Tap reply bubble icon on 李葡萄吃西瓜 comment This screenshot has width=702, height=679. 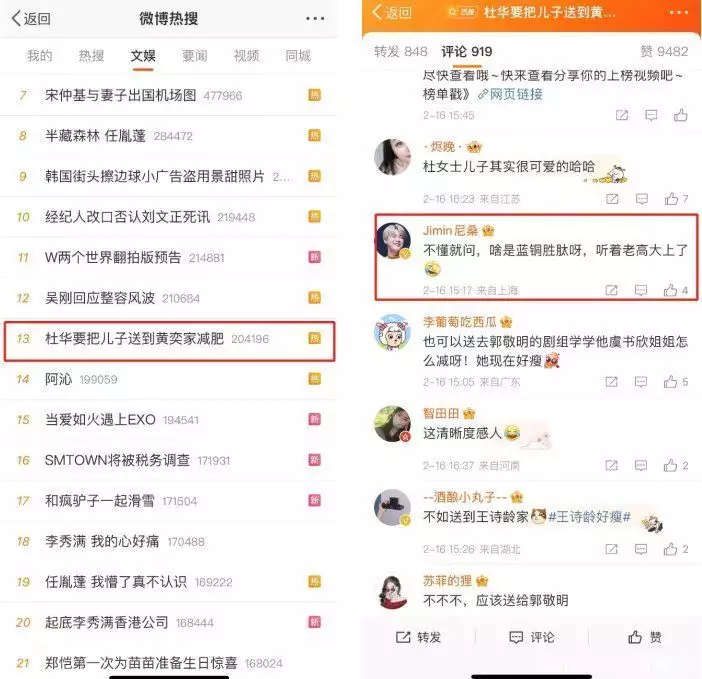pos(641,382)
